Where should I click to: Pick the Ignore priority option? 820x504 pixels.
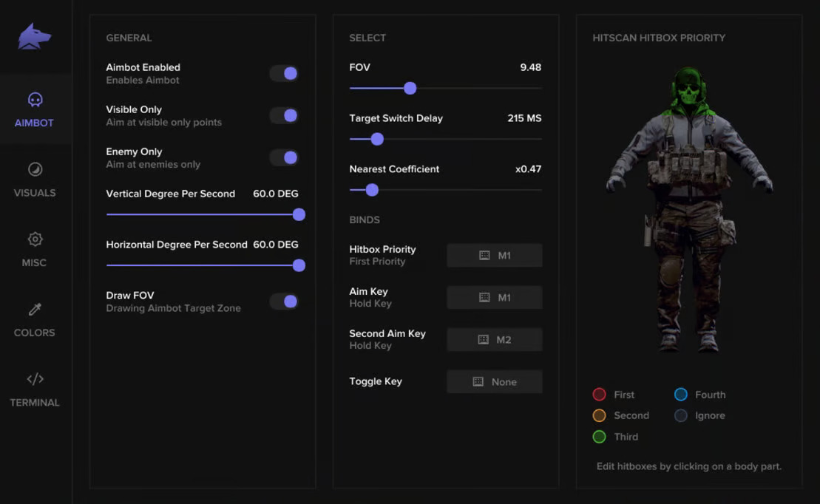click(681, 416)
